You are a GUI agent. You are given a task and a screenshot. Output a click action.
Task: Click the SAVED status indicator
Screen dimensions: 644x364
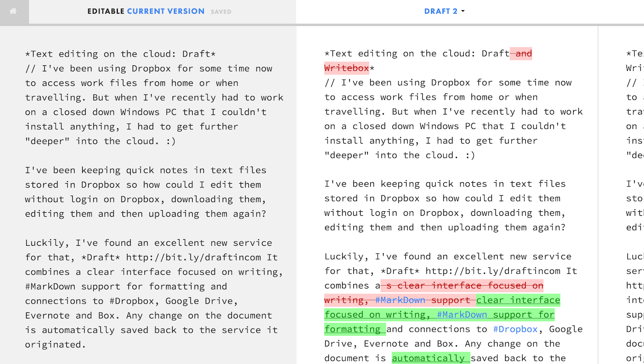point(221,12)
